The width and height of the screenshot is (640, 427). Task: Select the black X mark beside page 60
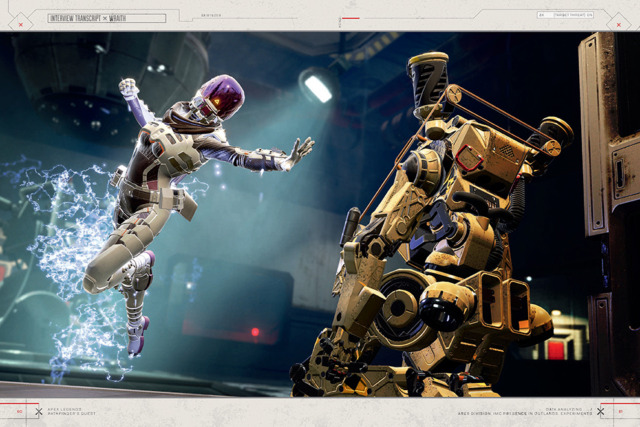coord(39,412)
